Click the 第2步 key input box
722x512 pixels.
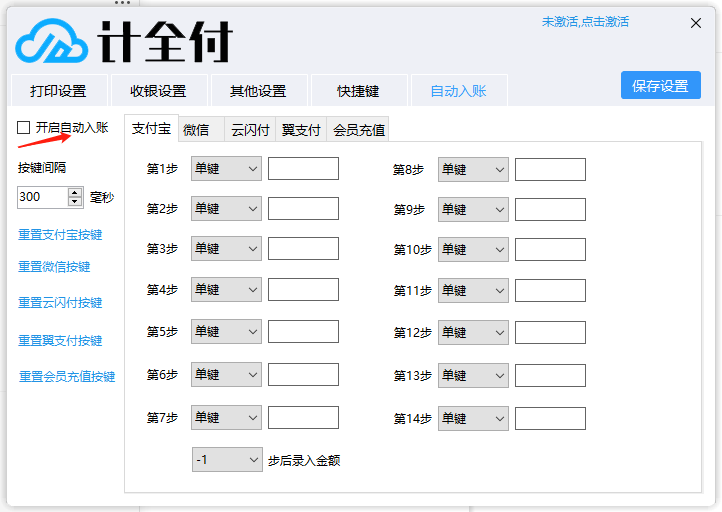(x=303, y=209)
